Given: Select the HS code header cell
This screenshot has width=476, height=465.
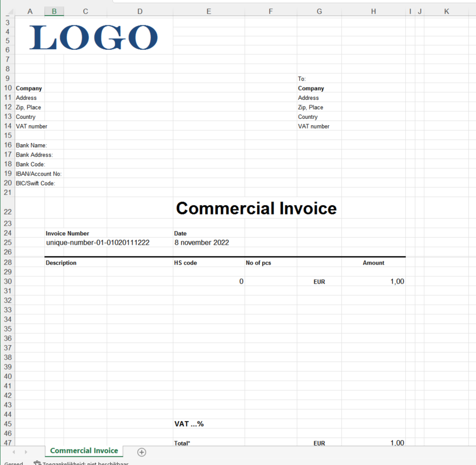Looking at the screenshot, I should click(x=185, y=263).
